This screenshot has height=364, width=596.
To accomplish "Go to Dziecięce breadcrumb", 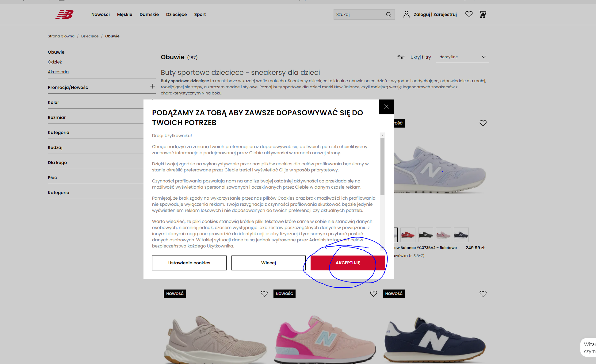I will 90,36.
